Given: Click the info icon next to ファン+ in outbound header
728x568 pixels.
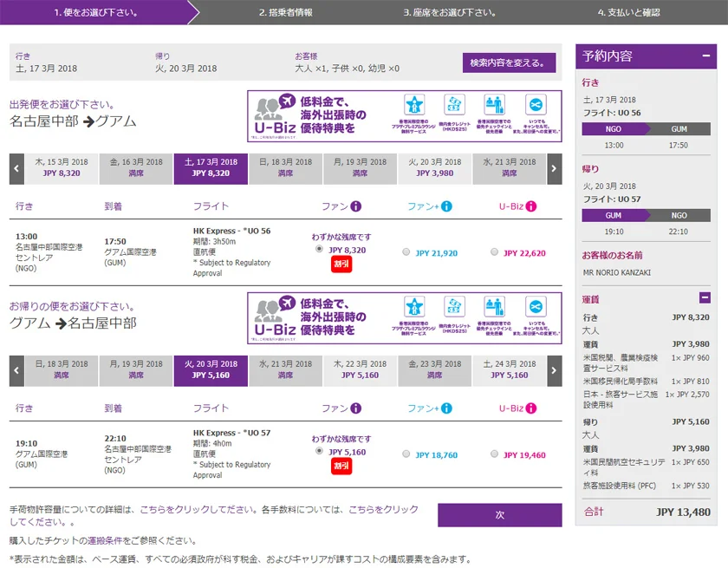Looking at the screenshot, I should [447, 206].
